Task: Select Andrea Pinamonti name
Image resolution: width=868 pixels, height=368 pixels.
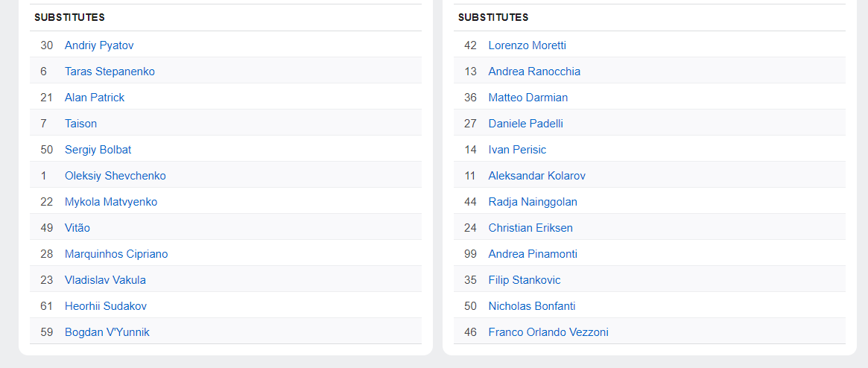Action: click(533, 253)
